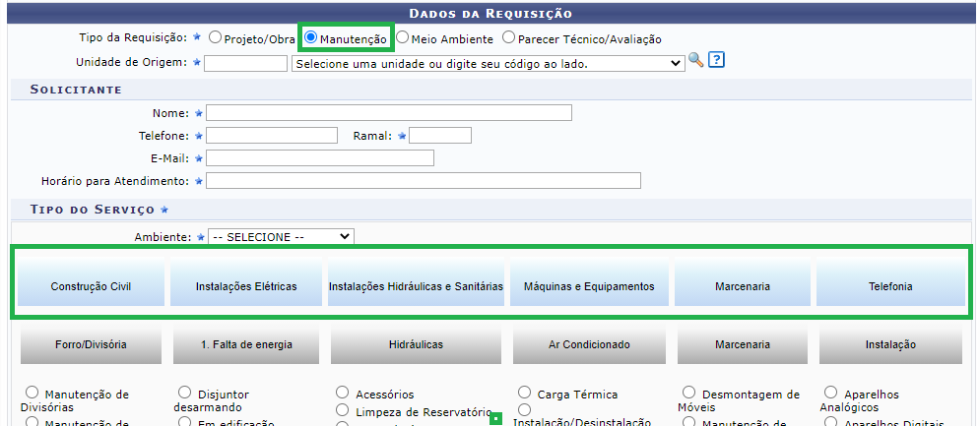Click the Unidade de Origem code field
The image size is (980, 426).
point(245,63)
